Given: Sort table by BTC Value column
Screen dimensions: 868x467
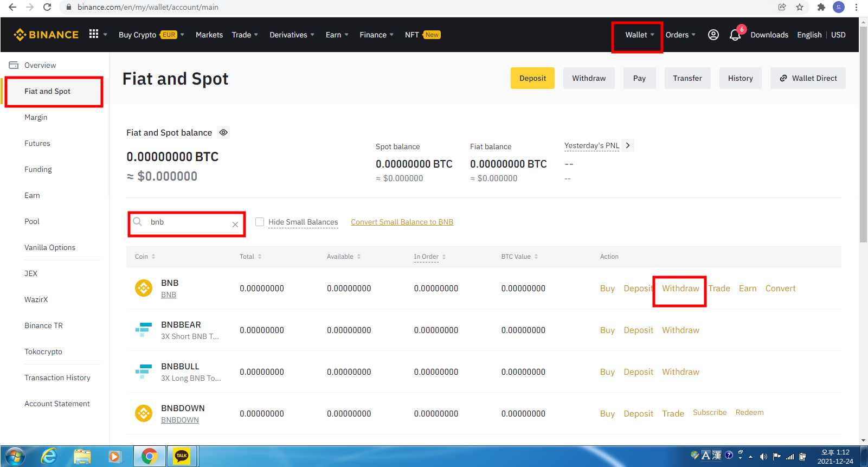Looking at the screenshot, I should (x=519, y=257).
